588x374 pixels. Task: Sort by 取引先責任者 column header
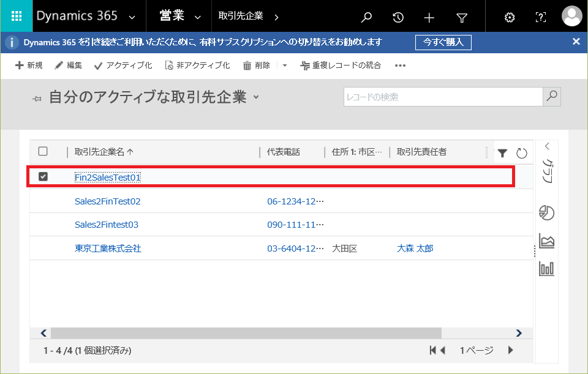[x=421, y=152]
